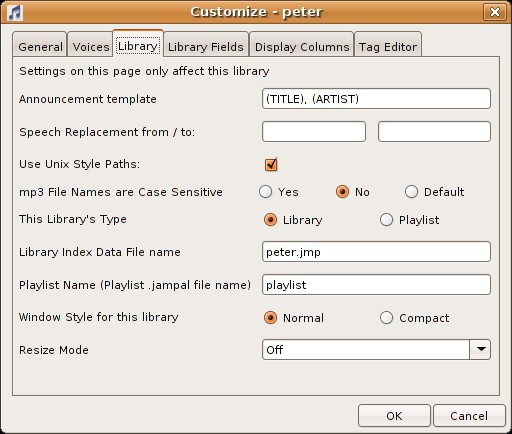Click the Announcement template field
The image size is (512, 434).
point(376,99)
